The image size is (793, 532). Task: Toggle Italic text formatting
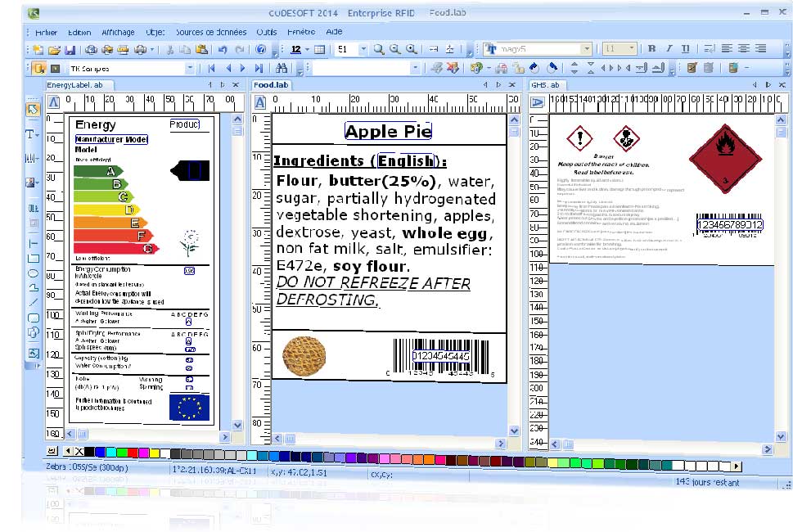(x=669, y=49)
